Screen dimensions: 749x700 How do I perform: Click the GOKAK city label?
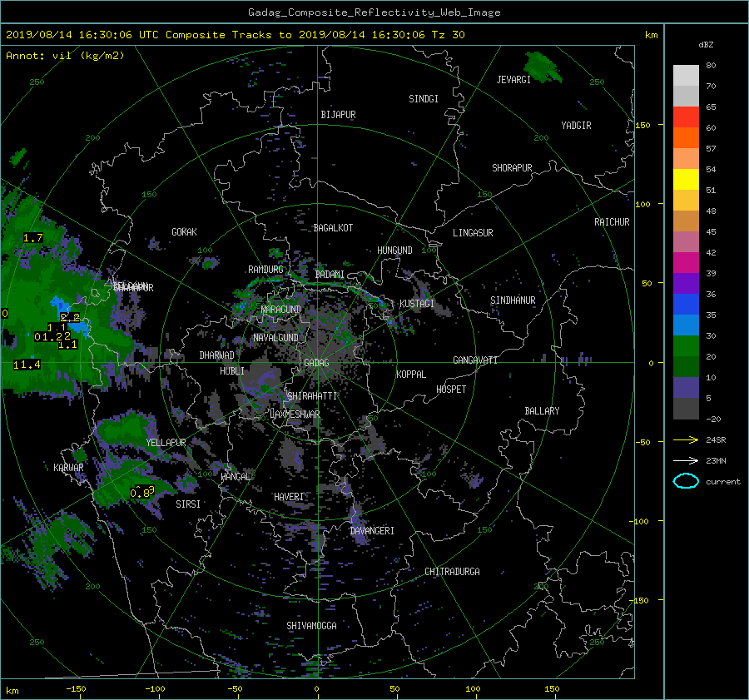point(184,232)
